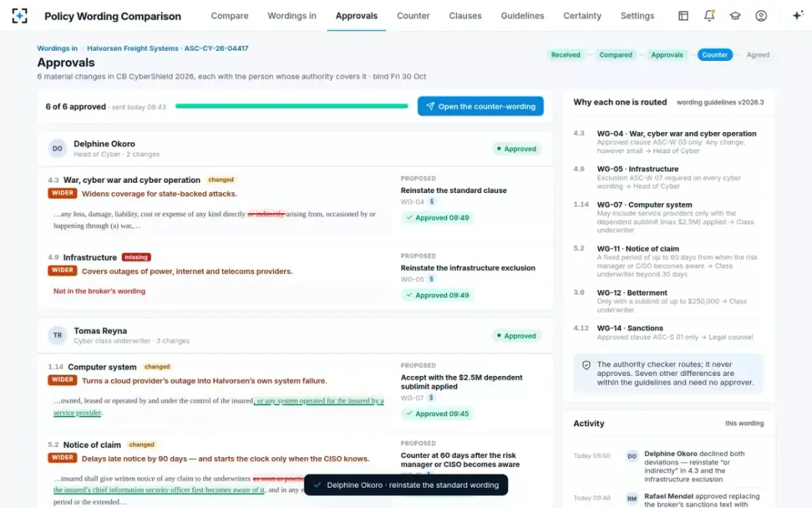812x508 pixels.
Task: Go to the Compare tab
Action: coord(229,16)
